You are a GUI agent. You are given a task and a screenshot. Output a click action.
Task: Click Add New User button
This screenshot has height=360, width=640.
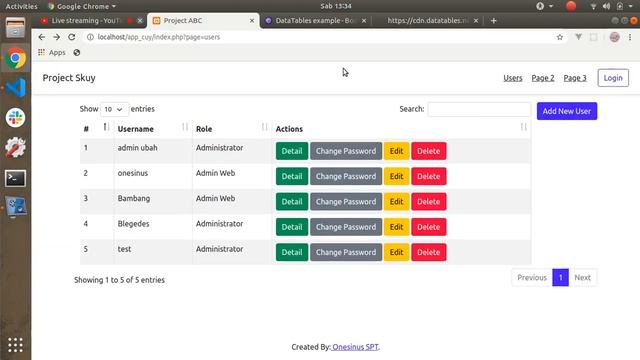pos(567,111)
